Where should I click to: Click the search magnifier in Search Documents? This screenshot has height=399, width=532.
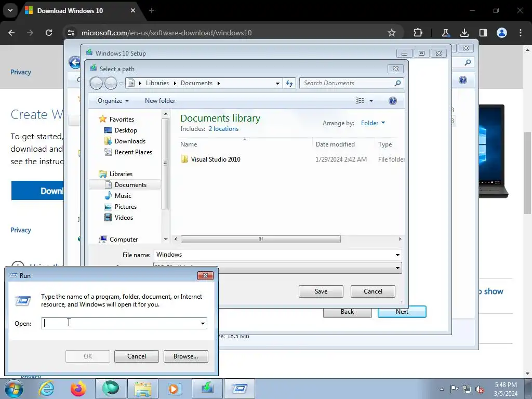397,83
